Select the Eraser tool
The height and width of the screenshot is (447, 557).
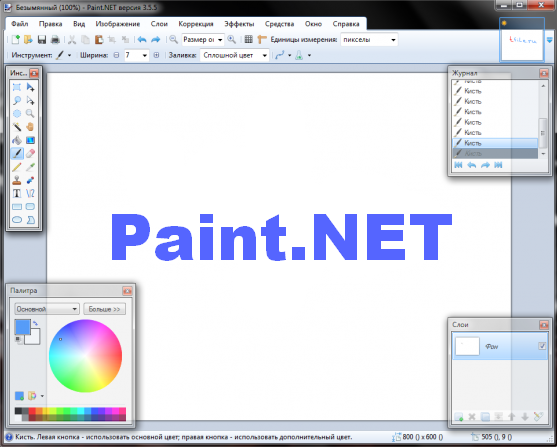[31, 154]
